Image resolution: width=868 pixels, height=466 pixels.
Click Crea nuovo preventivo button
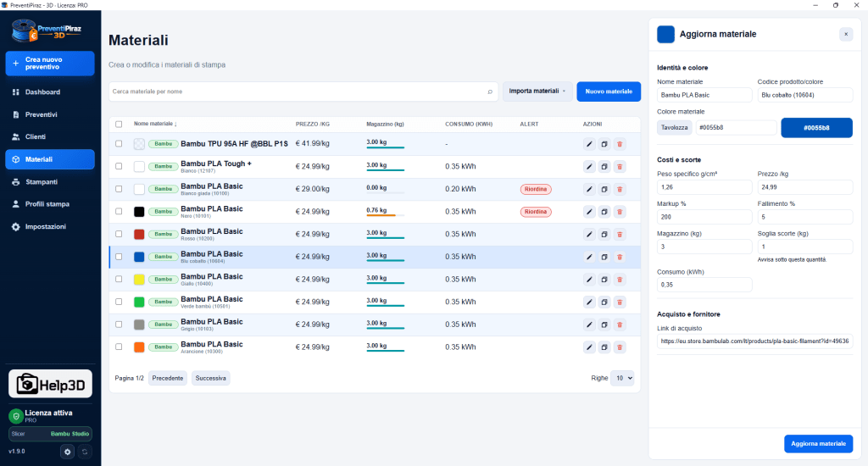point(50,64)
